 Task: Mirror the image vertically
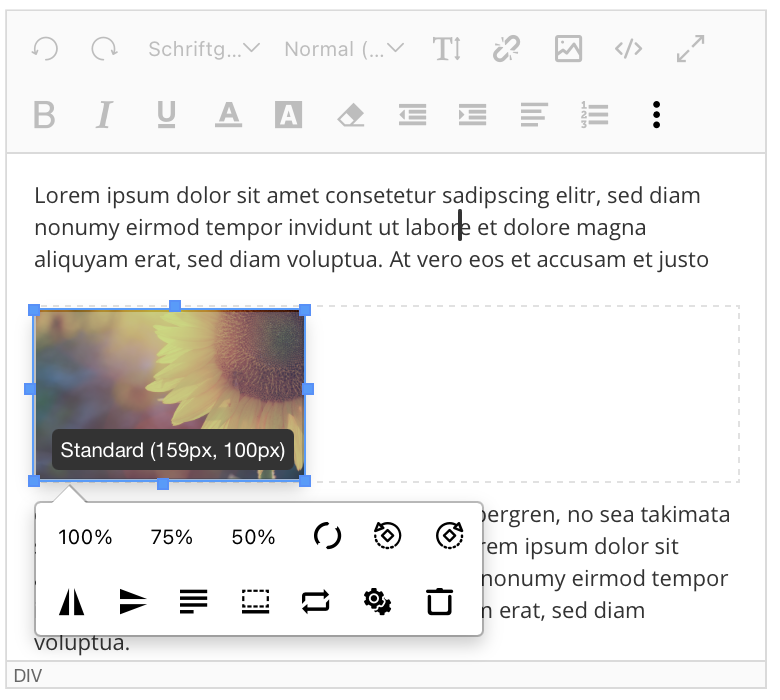[x=133, y=602]
